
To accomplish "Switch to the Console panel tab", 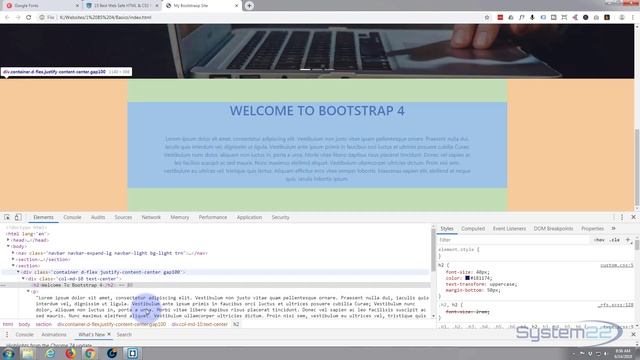I will click(72, 217).
